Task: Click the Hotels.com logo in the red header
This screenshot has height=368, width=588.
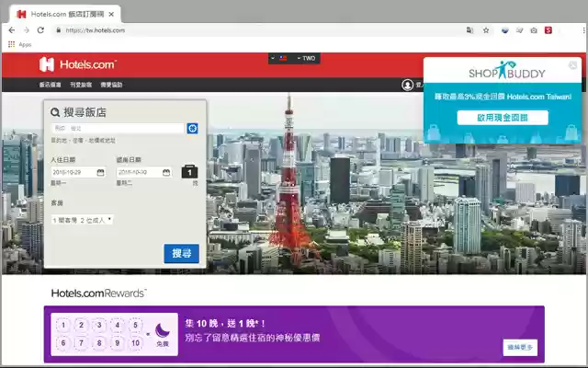Action: [x=78, y=64]
